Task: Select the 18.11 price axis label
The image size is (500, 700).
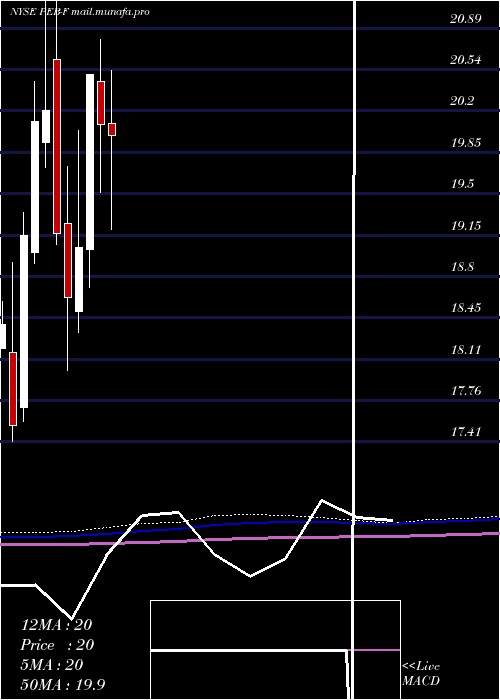Action: 466,350
